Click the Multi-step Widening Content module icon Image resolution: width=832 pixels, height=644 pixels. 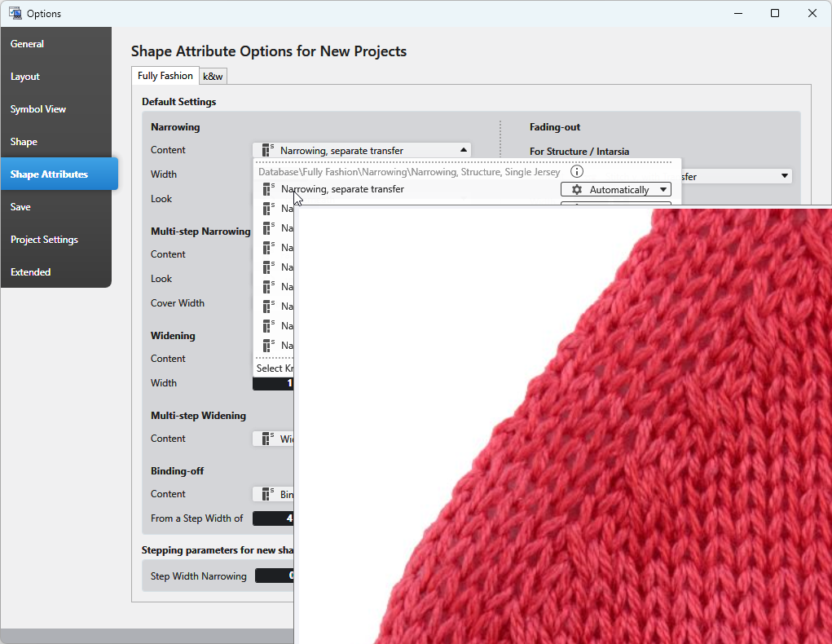tap(268, 439)
